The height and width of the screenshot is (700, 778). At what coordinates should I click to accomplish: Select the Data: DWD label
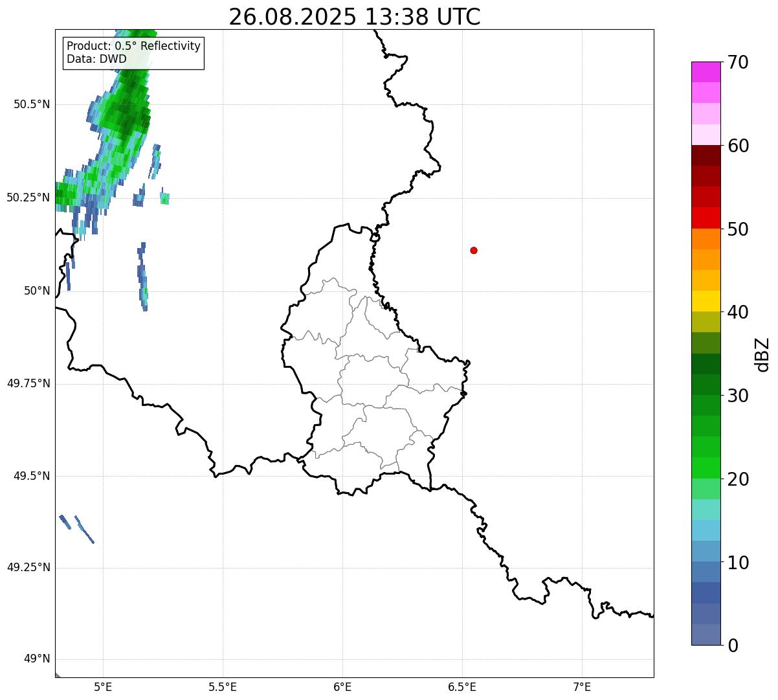97,60
